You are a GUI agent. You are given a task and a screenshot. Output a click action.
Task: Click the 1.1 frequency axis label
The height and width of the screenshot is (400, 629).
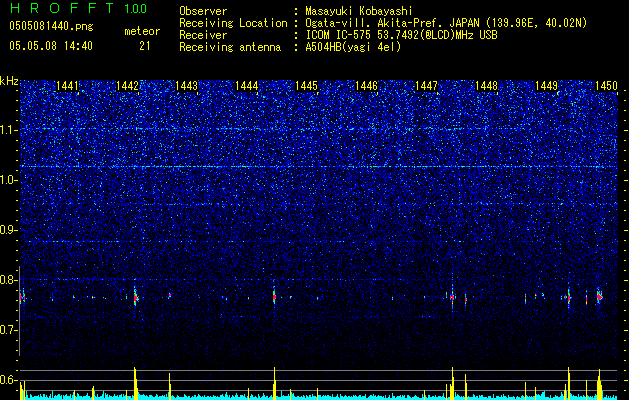8,130
